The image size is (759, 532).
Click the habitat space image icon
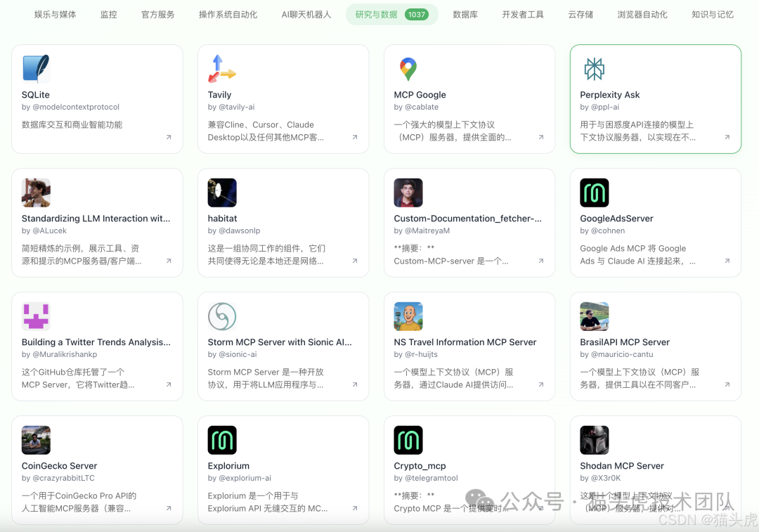[222, 193]
